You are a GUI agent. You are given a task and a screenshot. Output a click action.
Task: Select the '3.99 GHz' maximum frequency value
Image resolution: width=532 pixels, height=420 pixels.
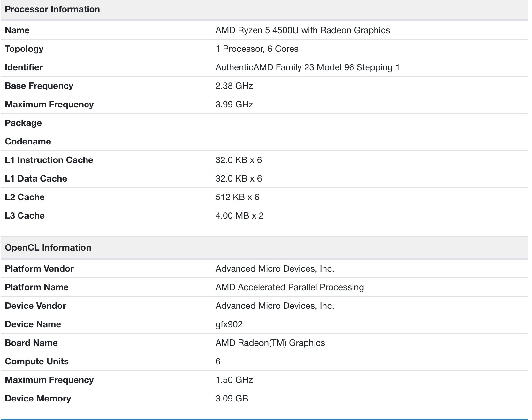pyautogui.click(x=234, y=104)
